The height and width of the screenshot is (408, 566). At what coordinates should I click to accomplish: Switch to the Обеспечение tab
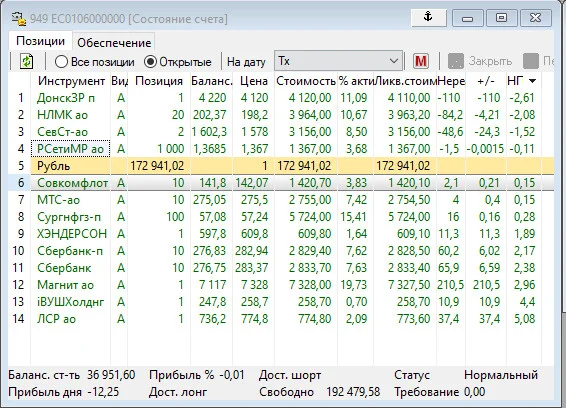(114, 43)
